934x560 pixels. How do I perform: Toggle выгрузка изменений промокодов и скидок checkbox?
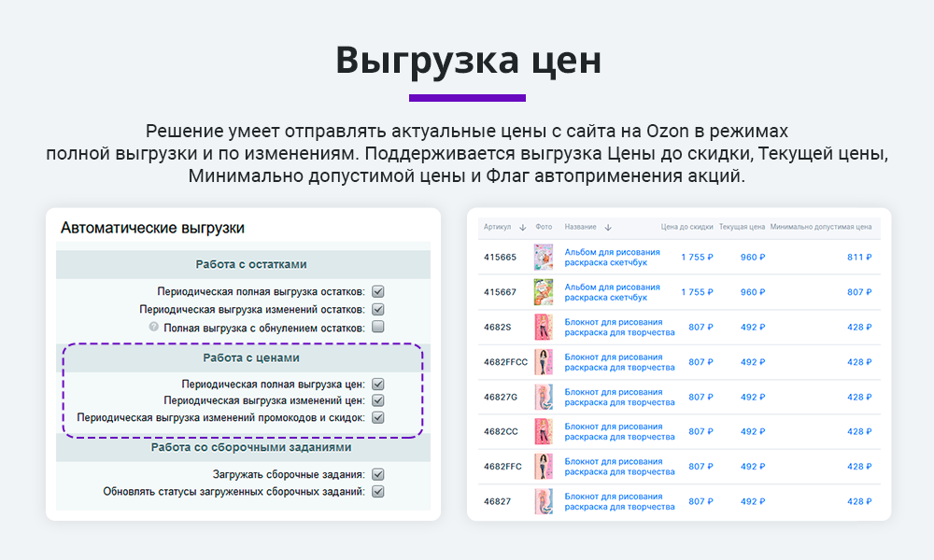378,418
